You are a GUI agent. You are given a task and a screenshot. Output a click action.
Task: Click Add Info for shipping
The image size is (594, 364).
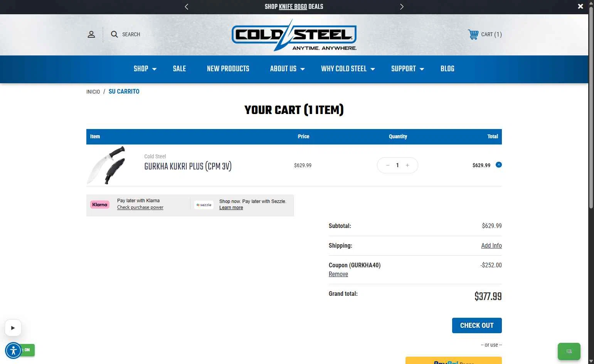coord(491,246)
